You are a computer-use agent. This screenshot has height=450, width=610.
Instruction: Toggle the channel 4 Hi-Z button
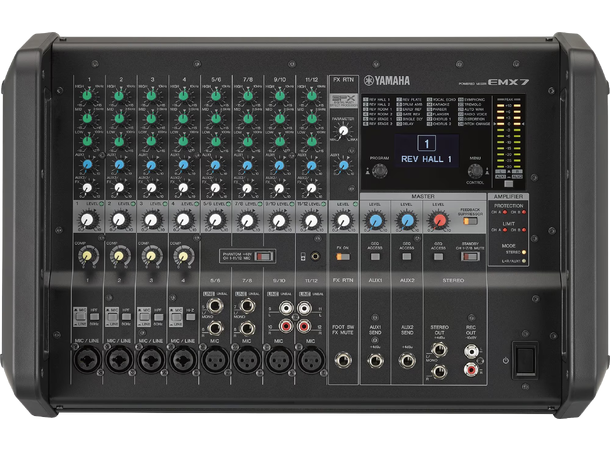[190, 317]
